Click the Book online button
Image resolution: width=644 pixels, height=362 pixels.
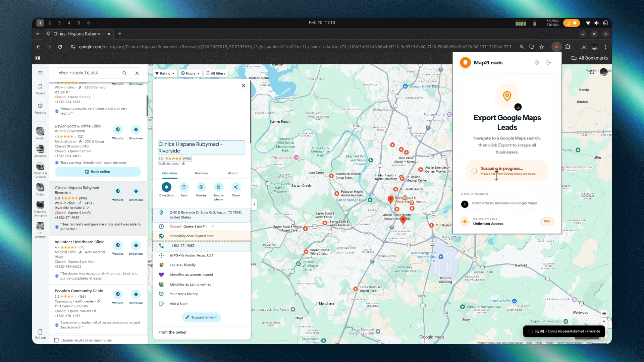(98, 172)
